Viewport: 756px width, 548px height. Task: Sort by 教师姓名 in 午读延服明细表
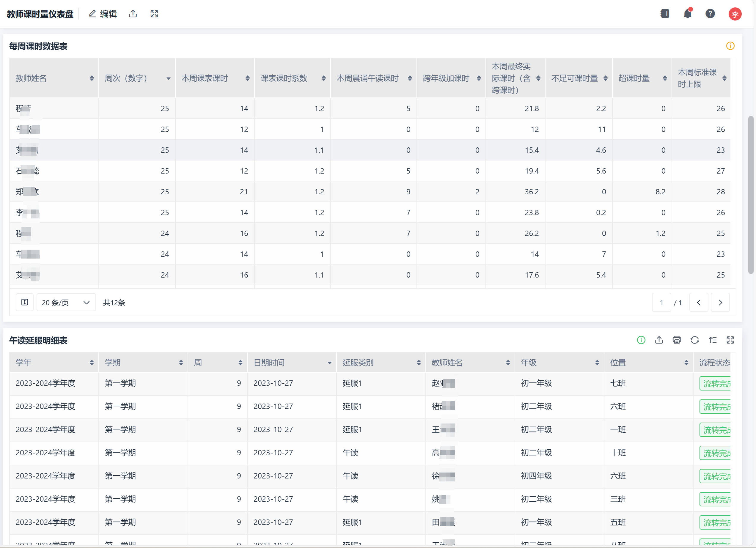(508, 363)
